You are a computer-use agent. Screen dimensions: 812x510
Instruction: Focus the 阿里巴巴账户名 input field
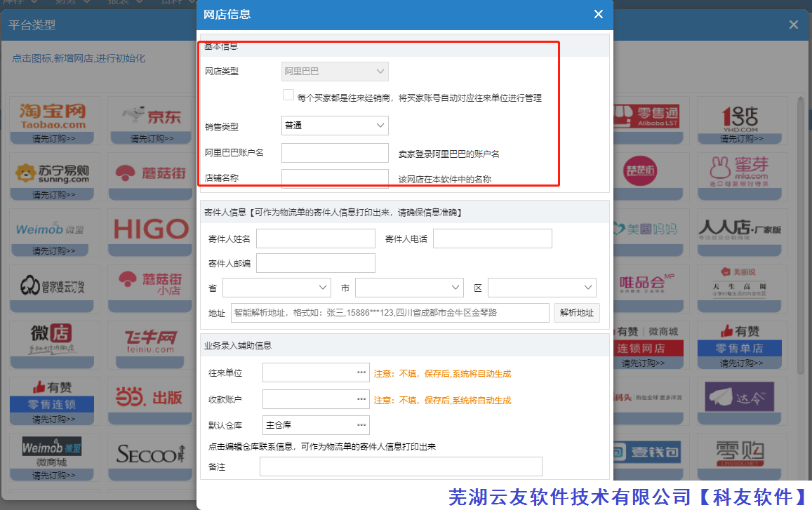335,153
